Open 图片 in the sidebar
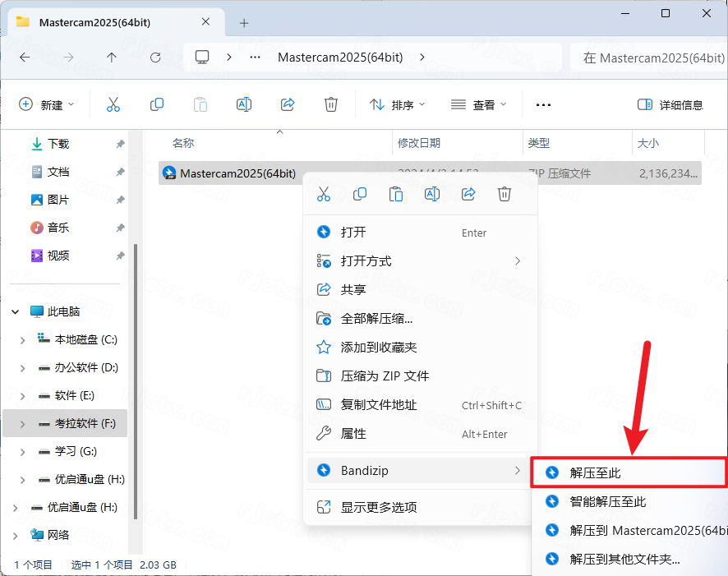The height and width of the screenshot is (576, 728). 58,200
